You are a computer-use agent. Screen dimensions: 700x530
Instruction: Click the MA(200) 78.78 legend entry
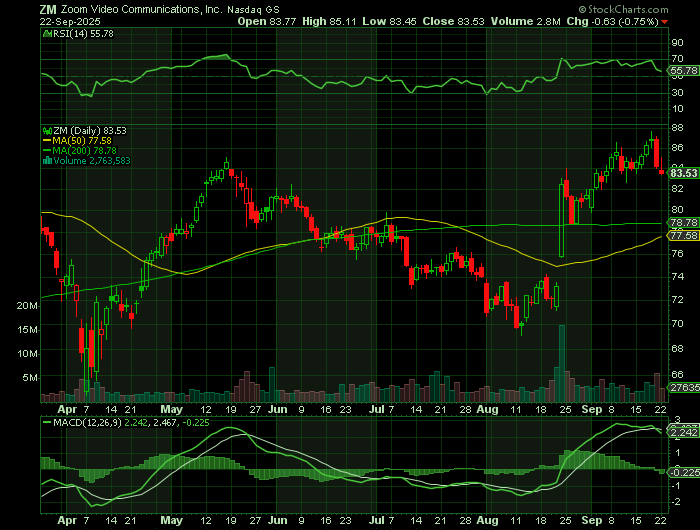(85, 150)
